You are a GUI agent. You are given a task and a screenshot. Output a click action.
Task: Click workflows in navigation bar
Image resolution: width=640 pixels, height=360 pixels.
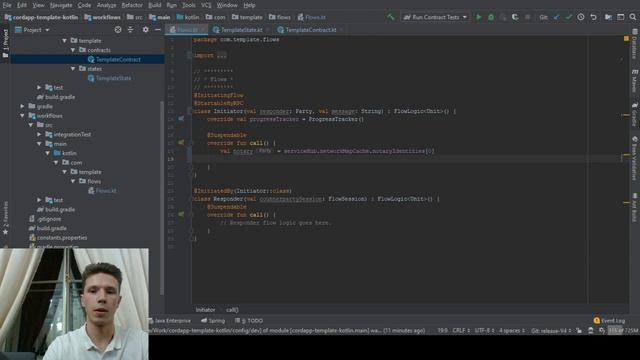(x=102, y=17)
